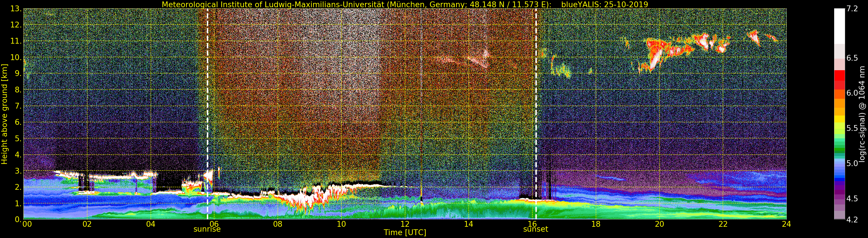The image size is (868, 238).
Task: Click the dashed white sunset line
Action: point(536,114)
